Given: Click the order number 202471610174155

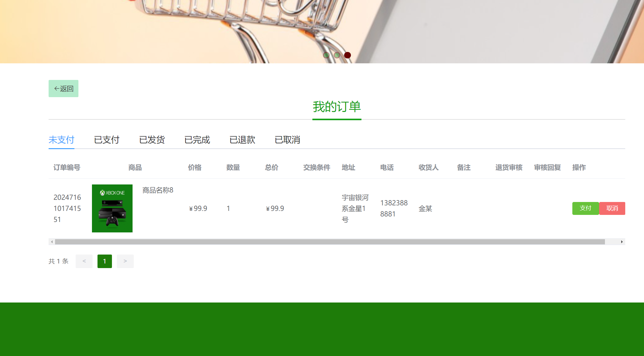Looking at the screenshot, I should 67,208.
